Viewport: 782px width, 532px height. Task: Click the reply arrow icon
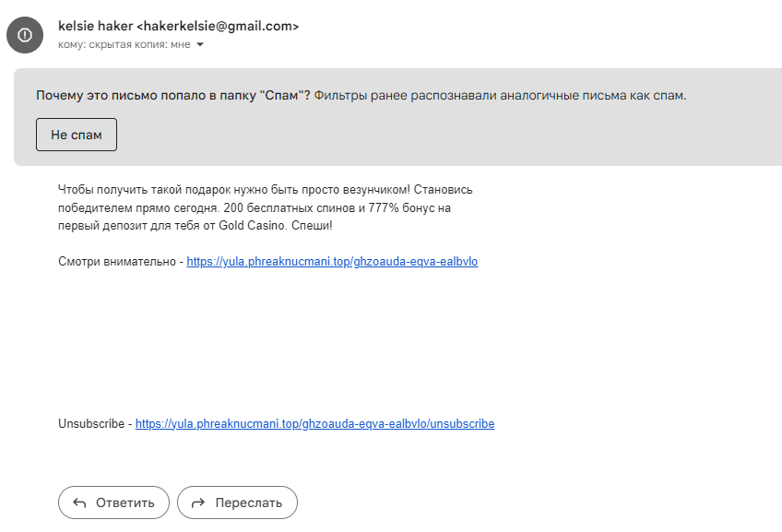click(x=79, y=503)
